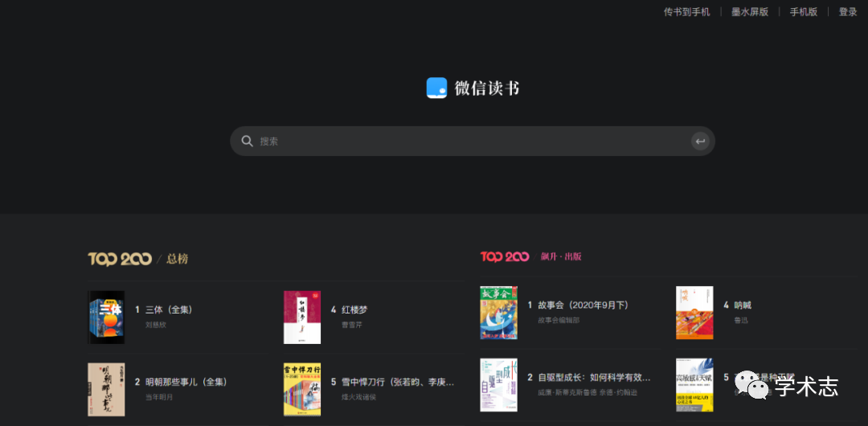Open 墨水屏版 link in top bar

coord(750,12)
